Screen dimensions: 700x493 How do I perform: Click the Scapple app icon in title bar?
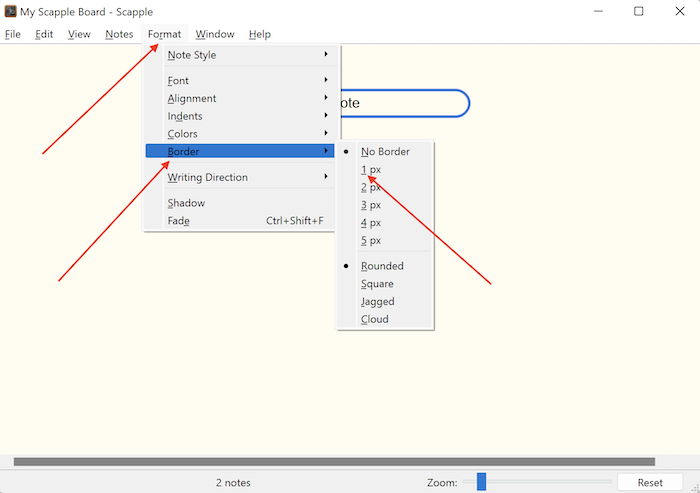tap(11, 12)
